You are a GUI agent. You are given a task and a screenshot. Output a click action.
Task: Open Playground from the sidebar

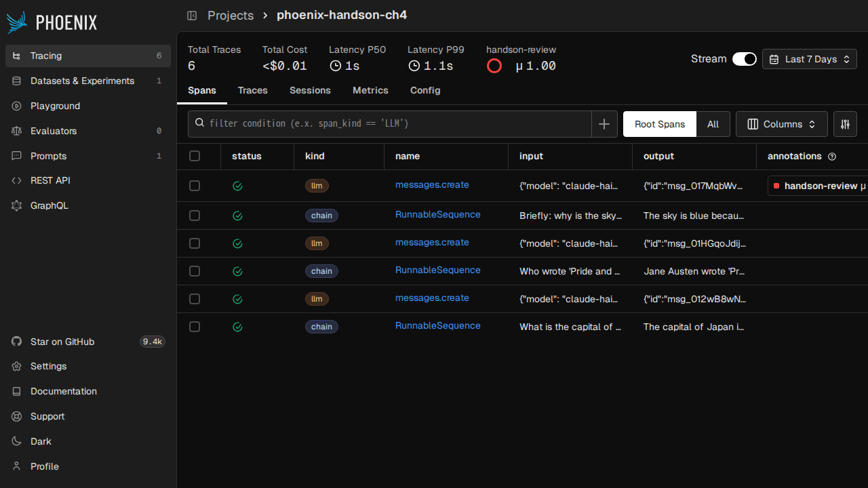point(55,106)
